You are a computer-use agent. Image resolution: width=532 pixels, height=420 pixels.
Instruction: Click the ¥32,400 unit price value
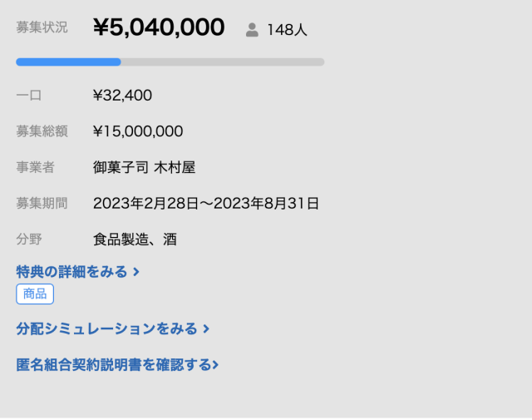[x=122, y=96]
